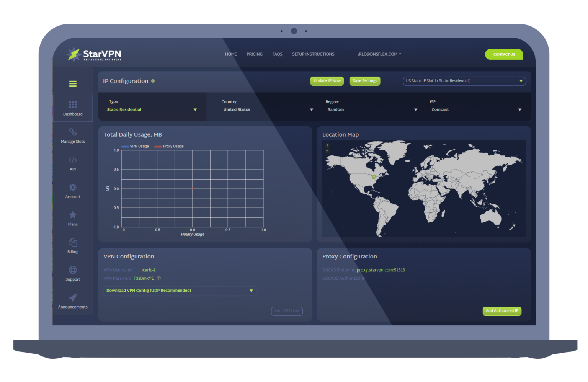
Task: Open IP Configuration settings gear
Action: pos(153,81)
